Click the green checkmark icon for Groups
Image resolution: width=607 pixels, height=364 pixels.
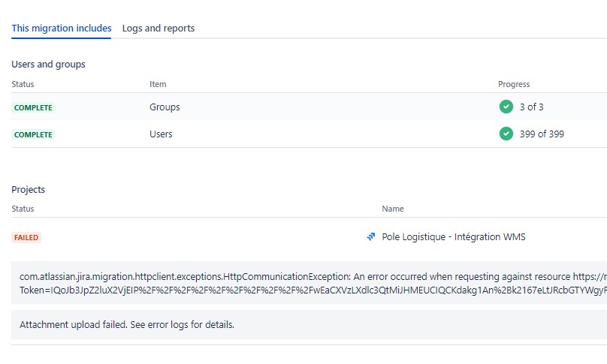[506, 107]
